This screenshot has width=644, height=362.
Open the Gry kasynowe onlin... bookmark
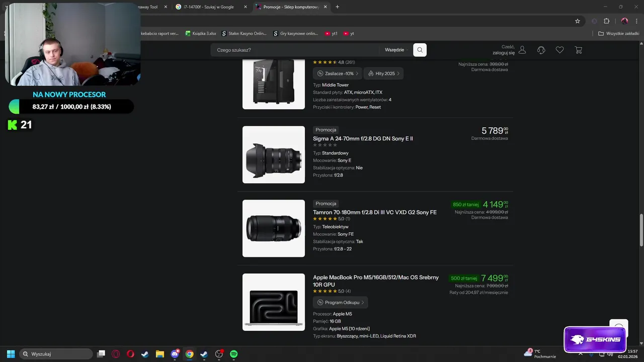point(296,34)
